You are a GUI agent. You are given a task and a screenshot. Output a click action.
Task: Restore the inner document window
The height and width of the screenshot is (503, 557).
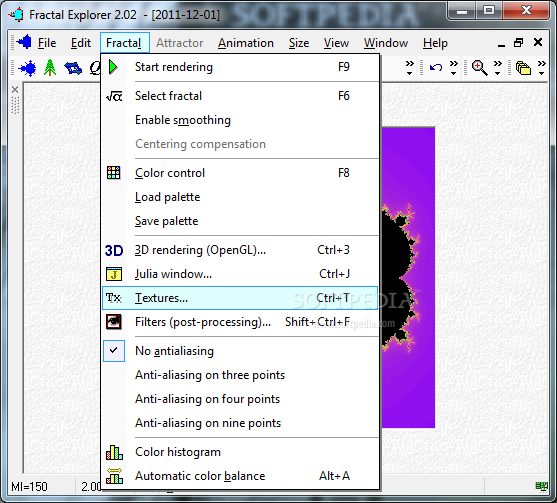519,43
